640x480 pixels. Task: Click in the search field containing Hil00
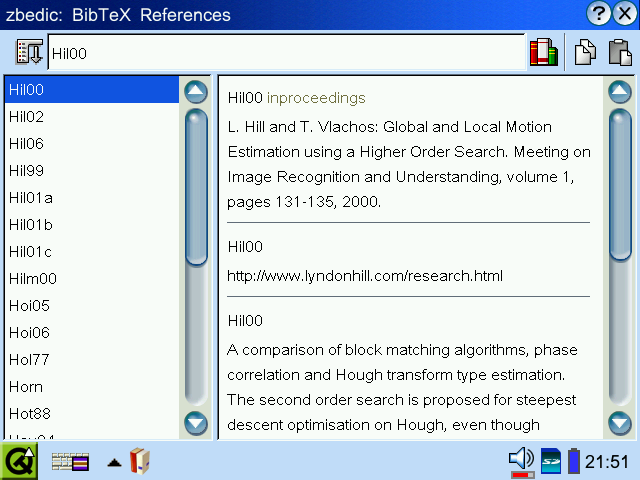click(x=286, y=53)
